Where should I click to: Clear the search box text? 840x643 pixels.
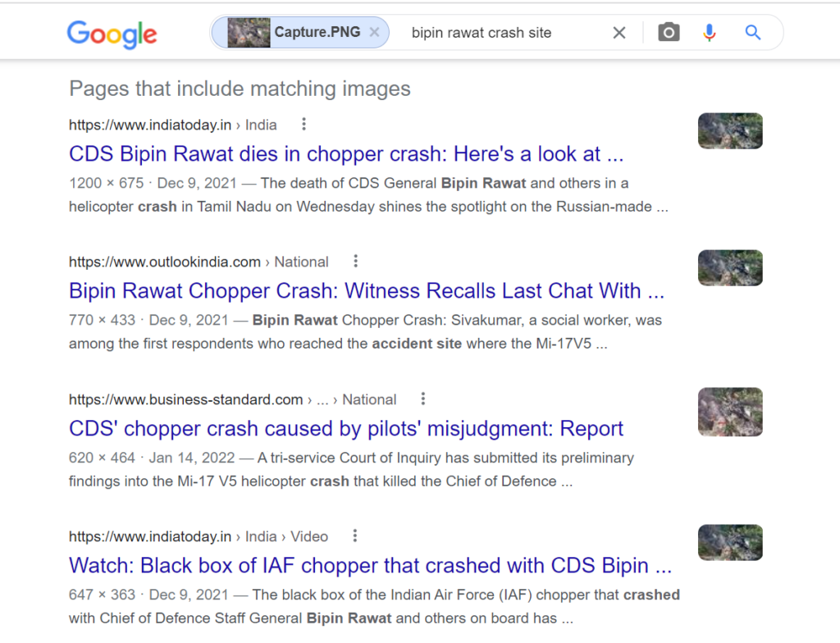(x=619, y=33)
